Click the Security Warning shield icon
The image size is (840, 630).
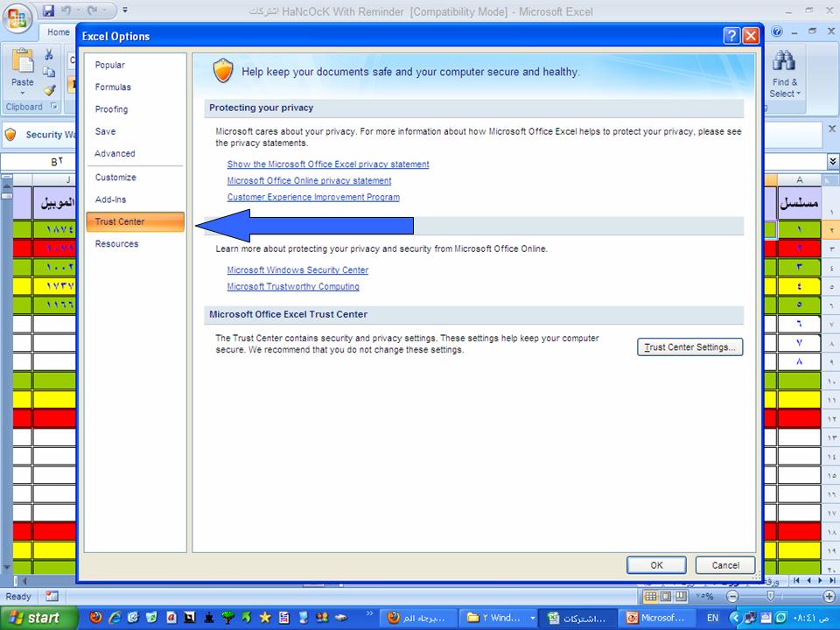click(10, 135)
